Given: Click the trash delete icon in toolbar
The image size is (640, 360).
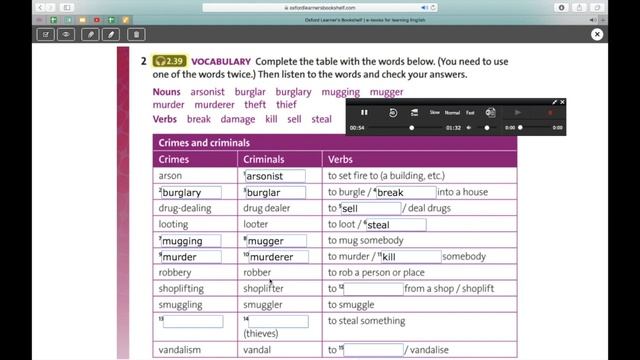Looking at the screenshot, I should point(136,35).
